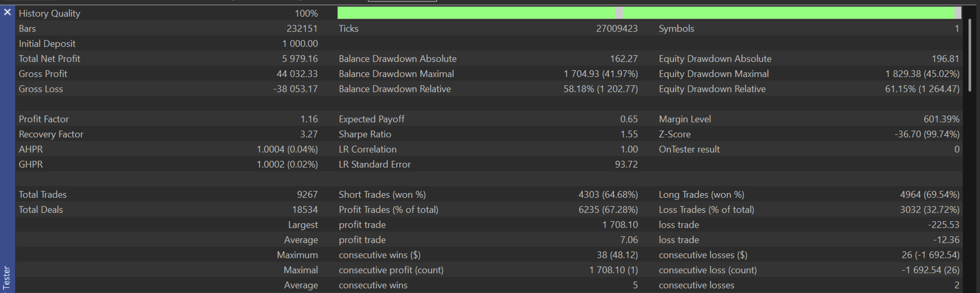Close the Tester panel with the X
This screenshot has width=980, height=293.
pos(7,12)
